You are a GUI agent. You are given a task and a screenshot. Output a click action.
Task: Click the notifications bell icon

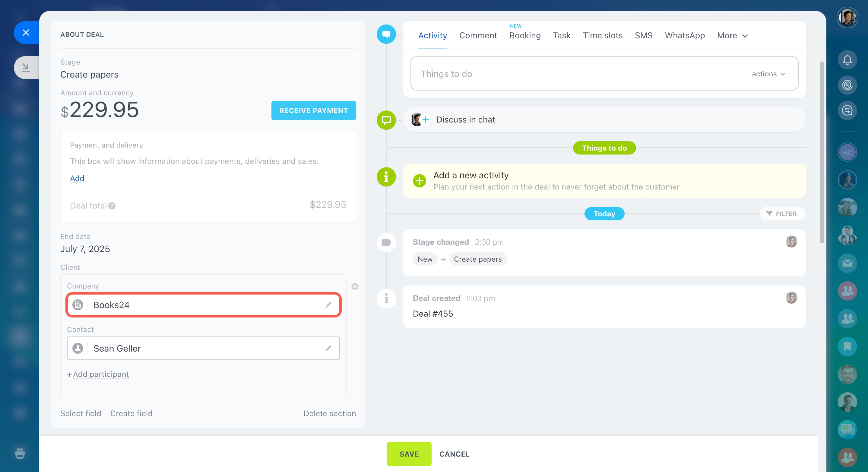pos(847,60)
